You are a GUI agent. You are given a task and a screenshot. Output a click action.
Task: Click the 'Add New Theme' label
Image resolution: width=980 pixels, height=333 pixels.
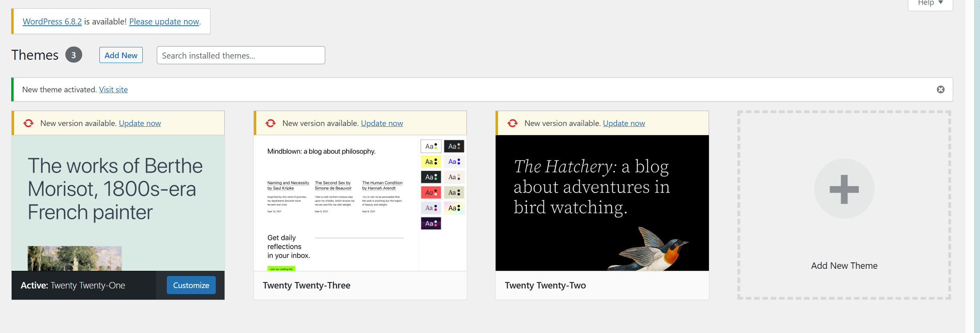coord(844,266)
